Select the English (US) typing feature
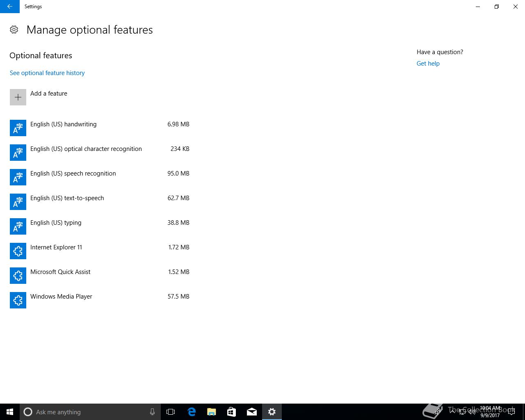 (100, 226)
